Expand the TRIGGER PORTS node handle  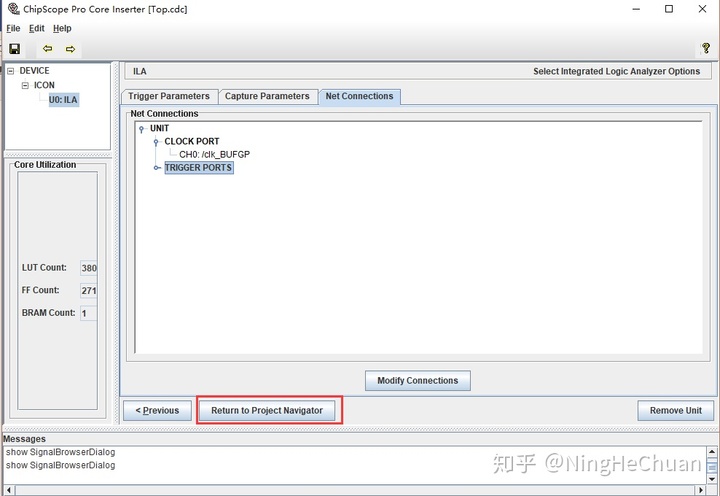[x=157, y=168]
